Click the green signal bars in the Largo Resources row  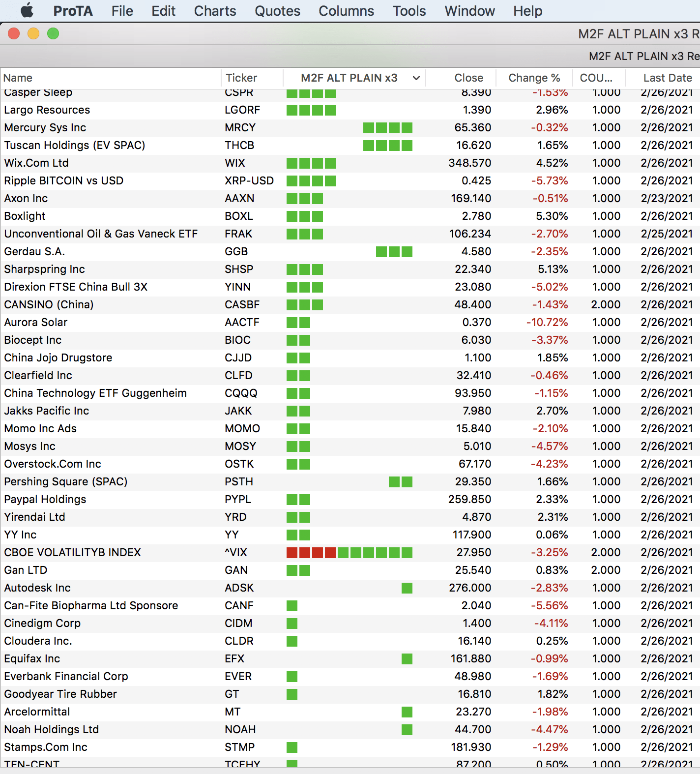tap(311, 110)
